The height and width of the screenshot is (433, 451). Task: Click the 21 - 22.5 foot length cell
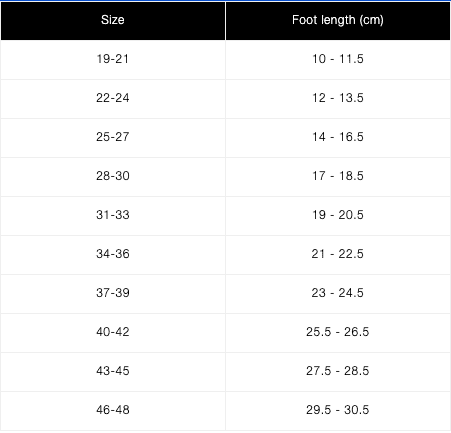click(x=338, y=255)
